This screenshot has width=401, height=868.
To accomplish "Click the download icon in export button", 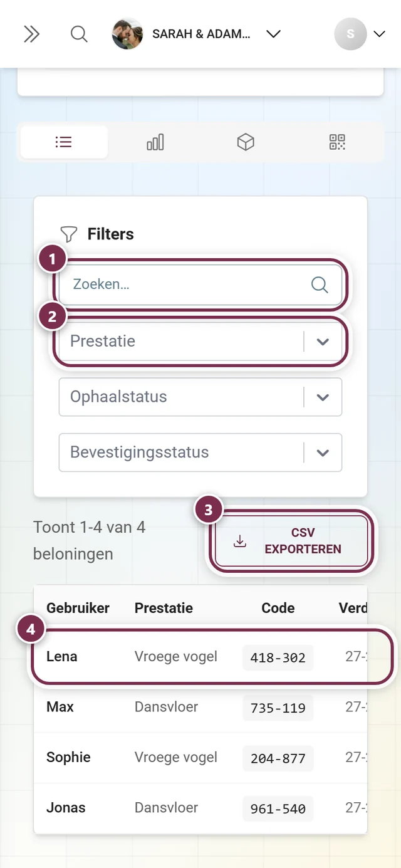I will [x=239, y=541].
